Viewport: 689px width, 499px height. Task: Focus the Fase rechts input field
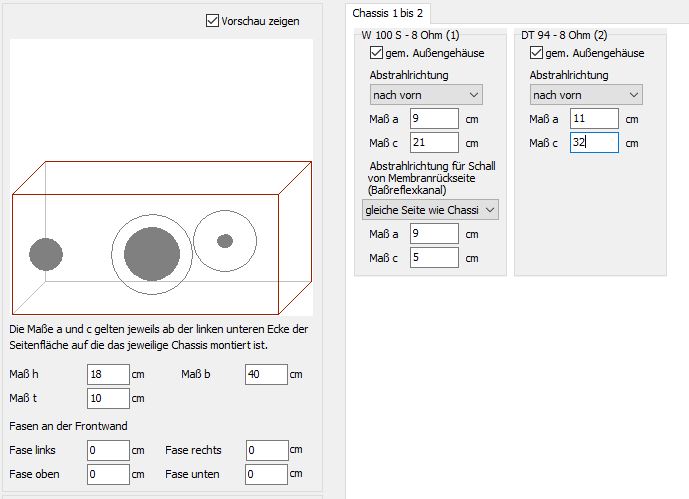(266, 450)
